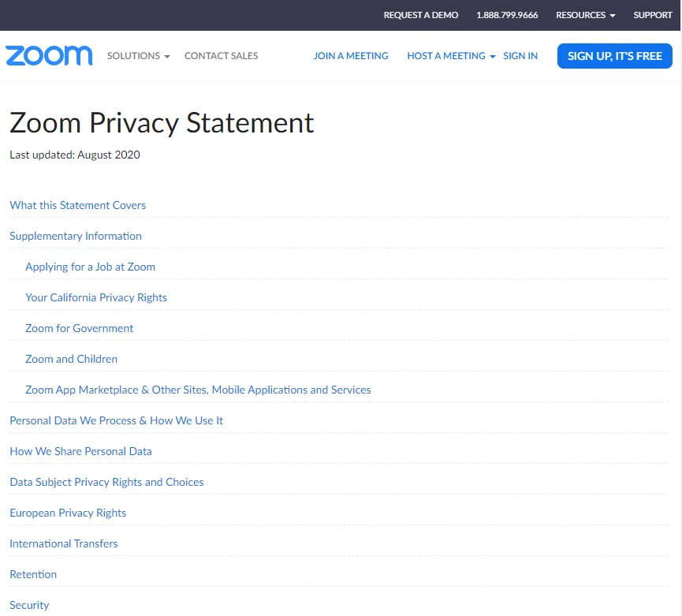Screen dimensions: 682x616
Task: Click the Zoom logo
Action: 49,56
